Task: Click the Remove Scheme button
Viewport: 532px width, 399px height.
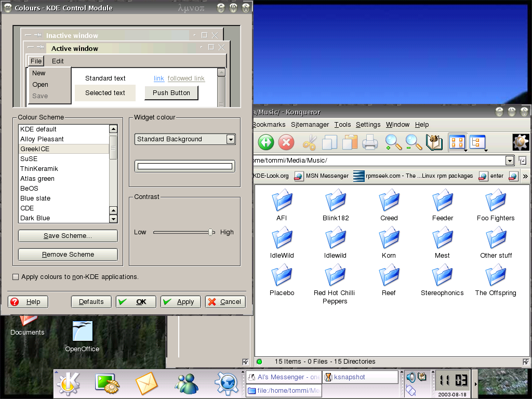Action: 68,255
